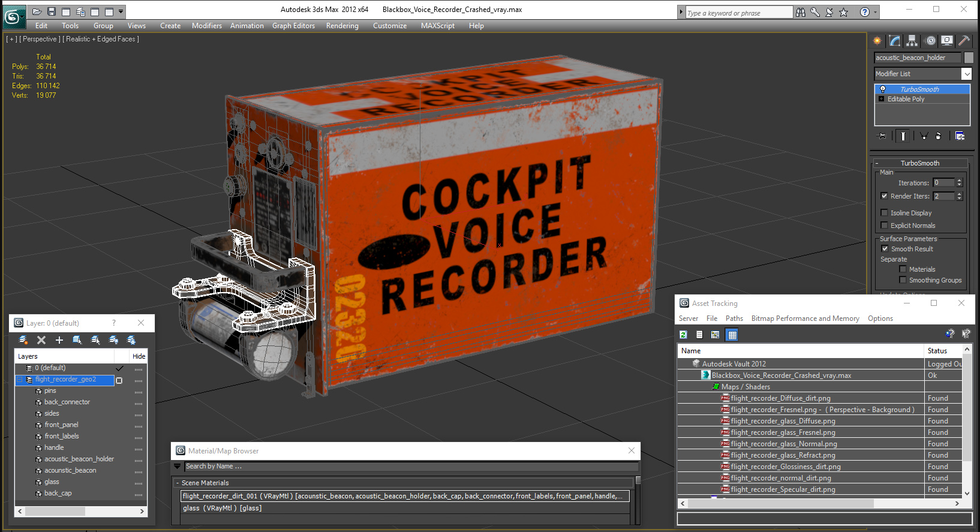Toggle TurboSmooth modifier lightbulb
Viewport: 980px width, 532px height.
pos(882,89)
